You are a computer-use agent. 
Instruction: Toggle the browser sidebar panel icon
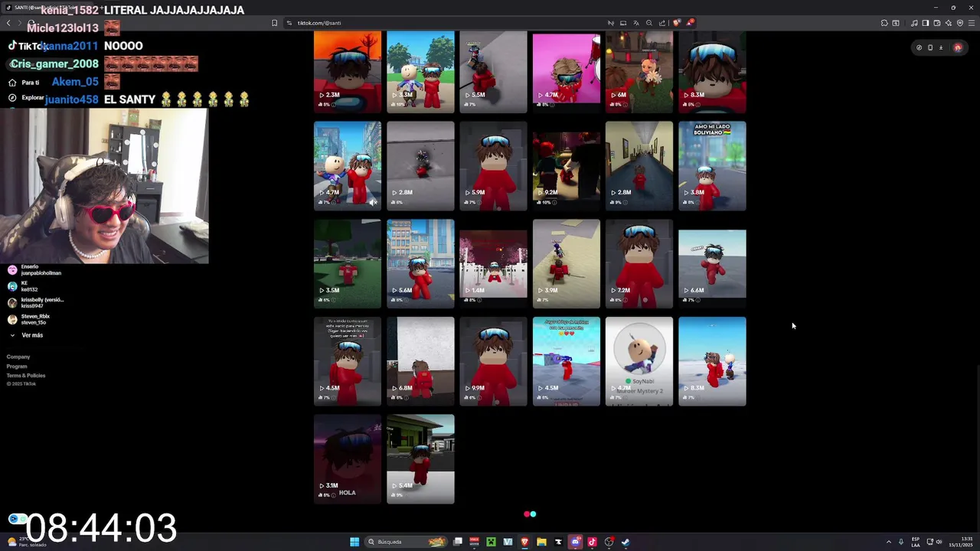(x=925, y=23)
